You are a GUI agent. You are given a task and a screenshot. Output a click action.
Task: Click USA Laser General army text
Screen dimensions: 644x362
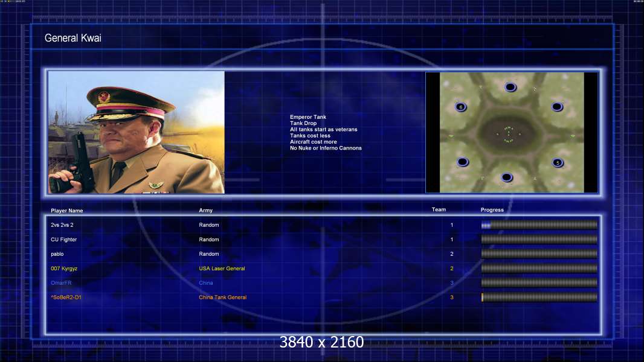click(x=222, y=268)
